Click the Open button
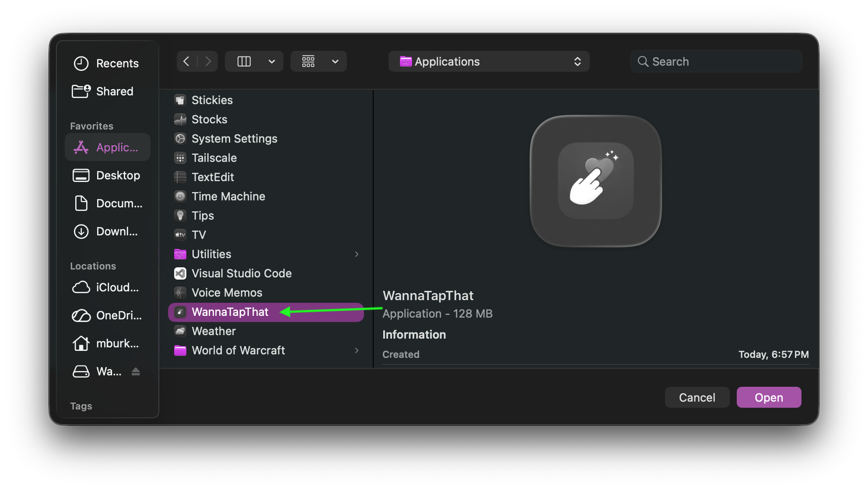 pos(769,397)
